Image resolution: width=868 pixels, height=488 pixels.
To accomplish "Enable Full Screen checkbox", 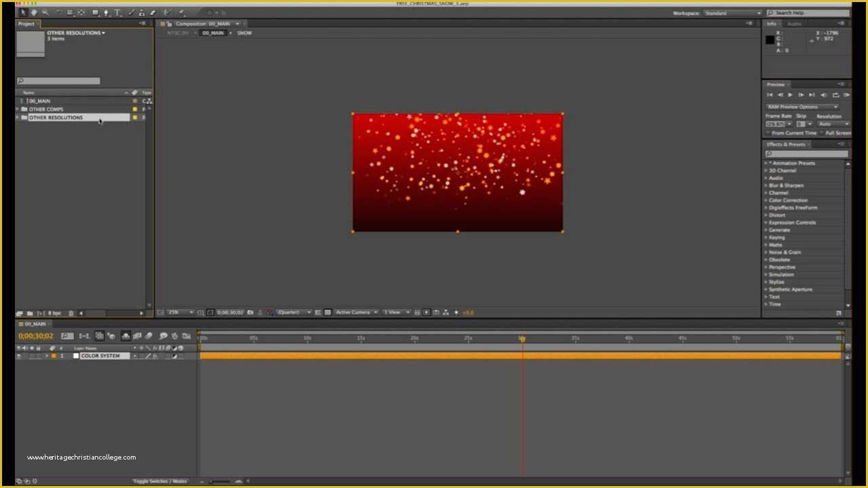I will 822,133.
